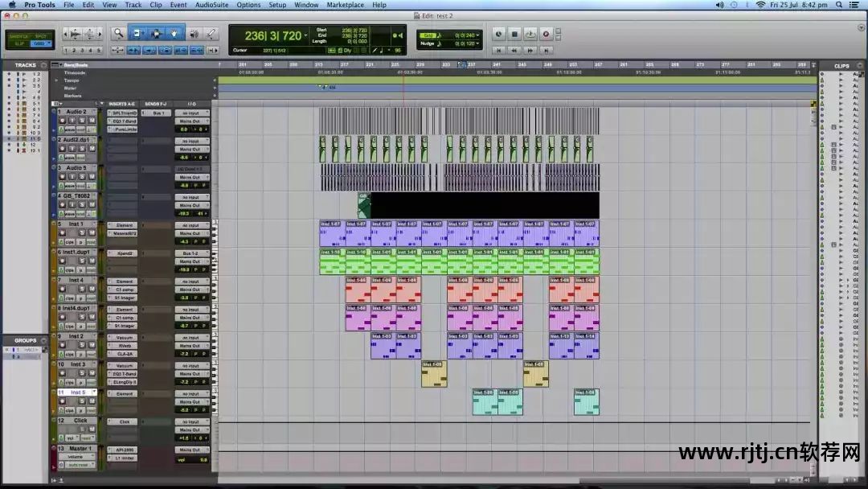The width and height of the screenshot is (868, 489).
Task: Open the Marketplace menu
Action: [x=345, y=5]
